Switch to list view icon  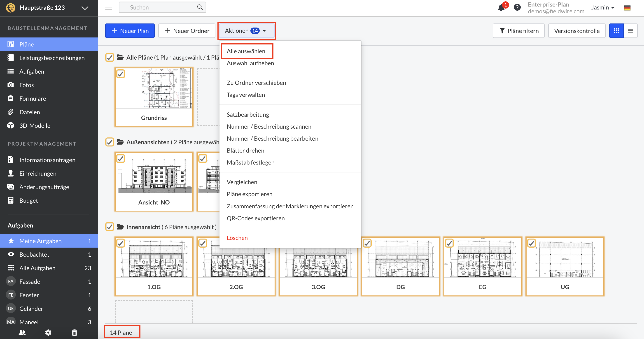[x=630, y=31]
